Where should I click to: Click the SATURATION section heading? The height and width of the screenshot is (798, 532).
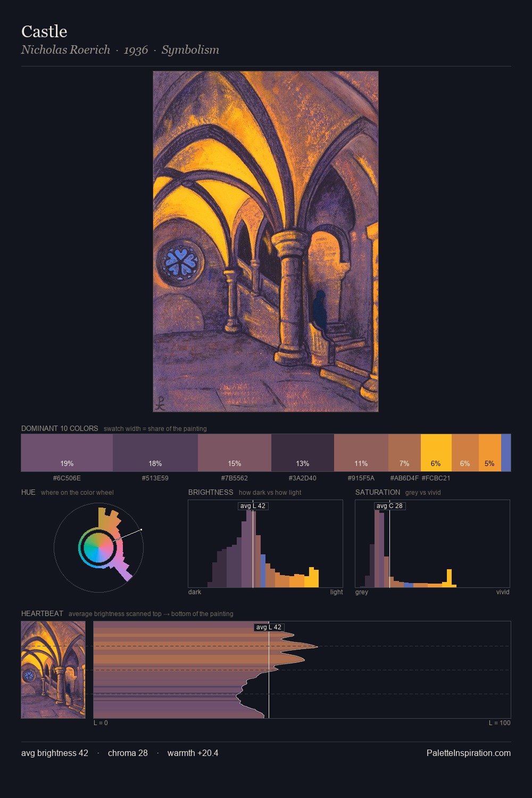(378, 492)
